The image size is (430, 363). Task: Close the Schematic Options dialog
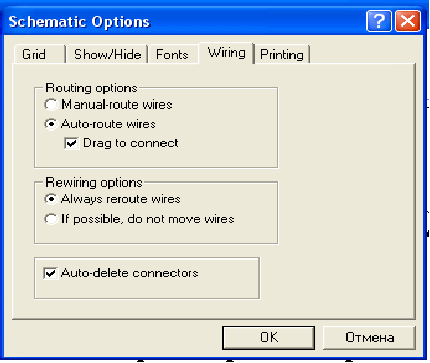(x=408, y=22)
